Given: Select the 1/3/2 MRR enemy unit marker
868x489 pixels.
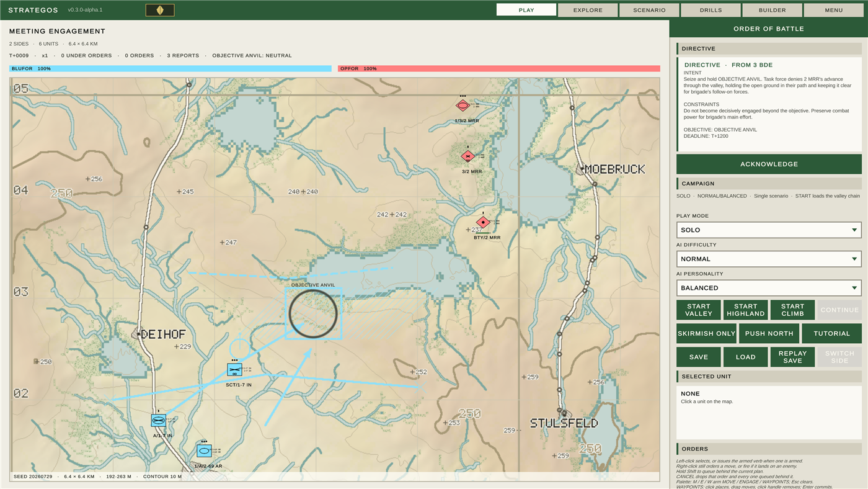Looking at the screenshot, I should (463, 105).
